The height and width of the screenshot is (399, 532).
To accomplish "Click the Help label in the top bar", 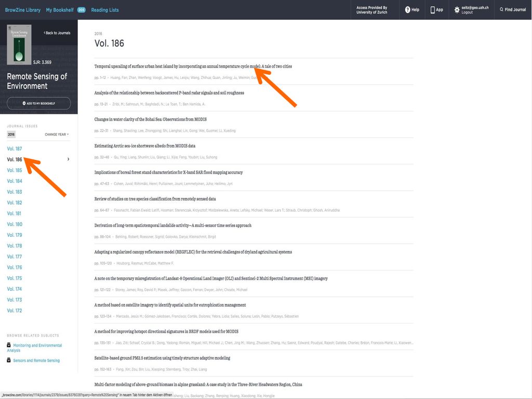I will (x=415, y=10).
